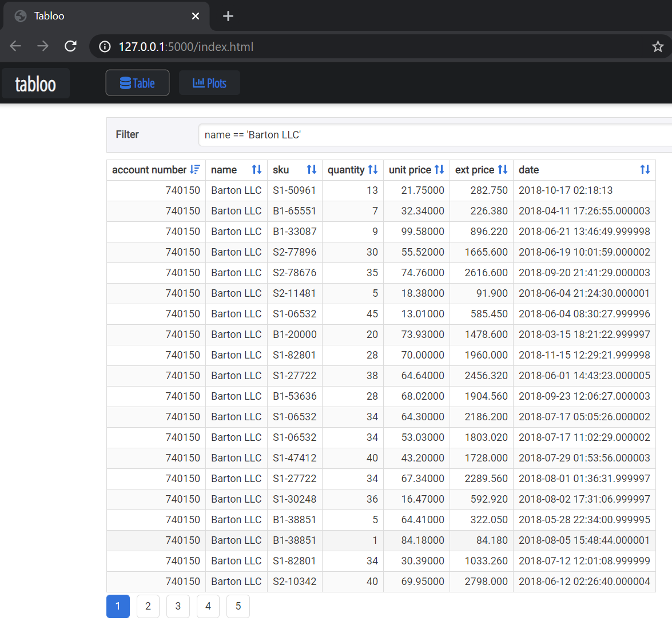Open a new browser tab
The image size is (672, 629).
[228, 16]
